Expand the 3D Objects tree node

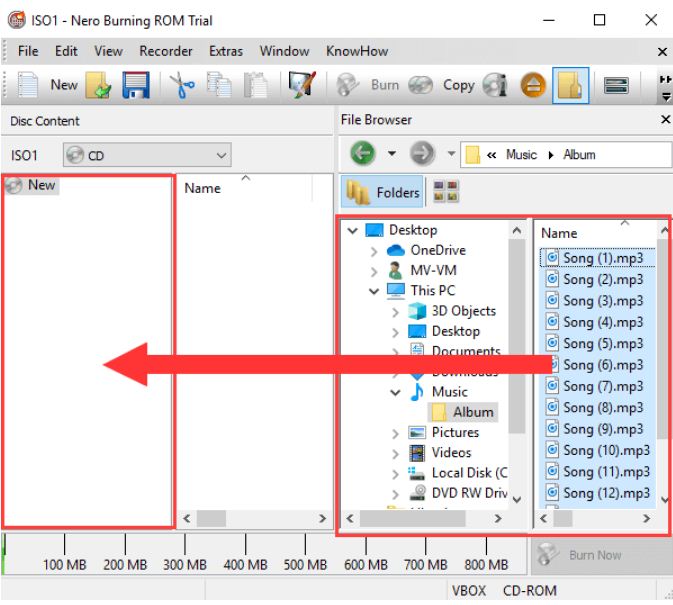395,312
